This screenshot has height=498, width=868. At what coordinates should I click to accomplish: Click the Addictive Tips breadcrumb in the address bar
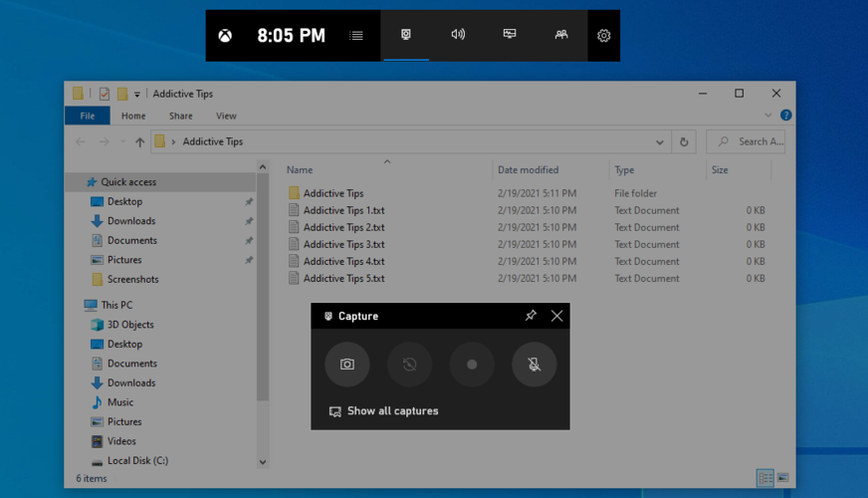tap(213, 141)
